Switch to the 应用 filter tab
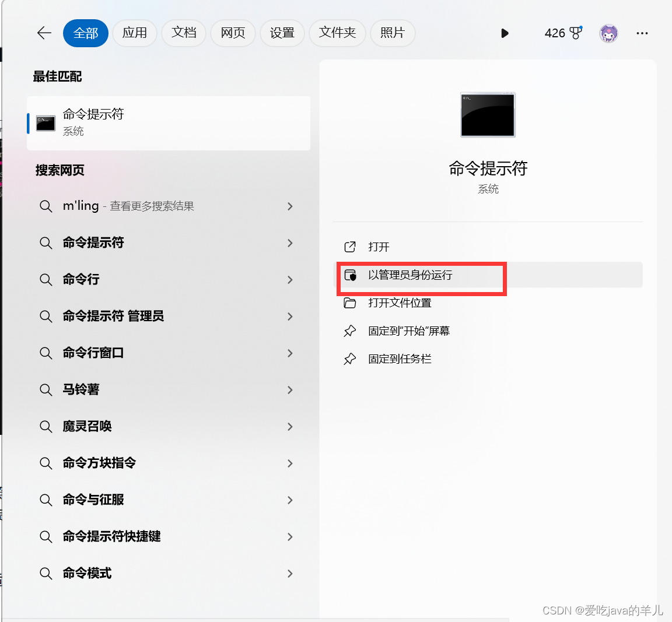 click(135, 33)
